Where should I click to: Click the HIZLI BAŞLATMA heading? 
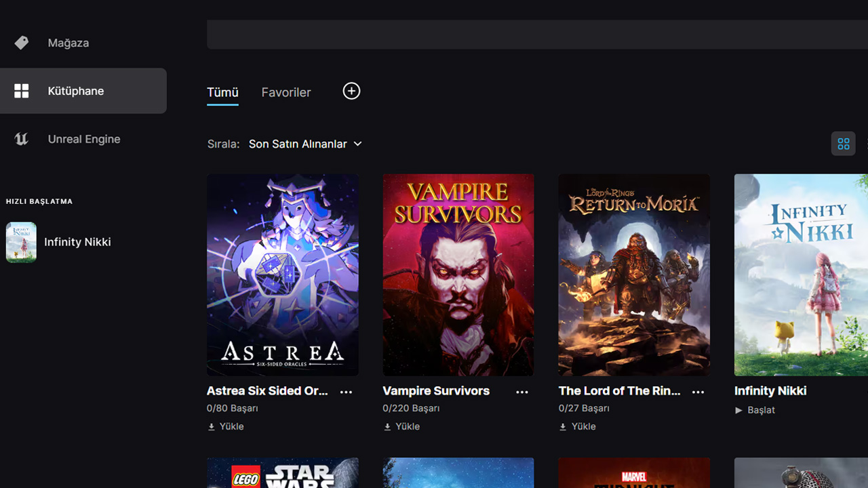click(x=39, y=201)
